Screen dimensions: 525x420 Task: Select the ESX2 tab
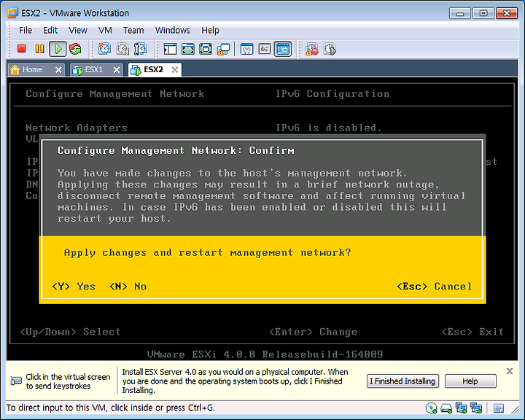(153, 70)
